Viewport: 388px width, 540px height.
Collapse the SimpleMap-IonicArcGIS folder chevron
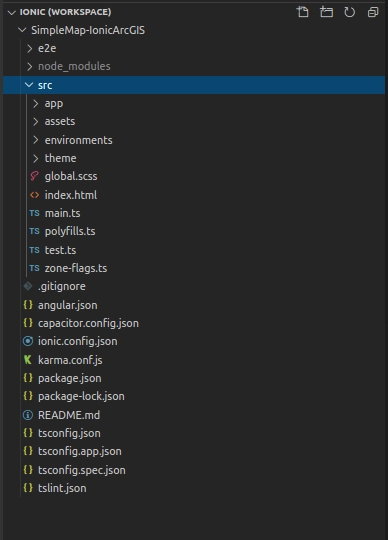(22, 30)
